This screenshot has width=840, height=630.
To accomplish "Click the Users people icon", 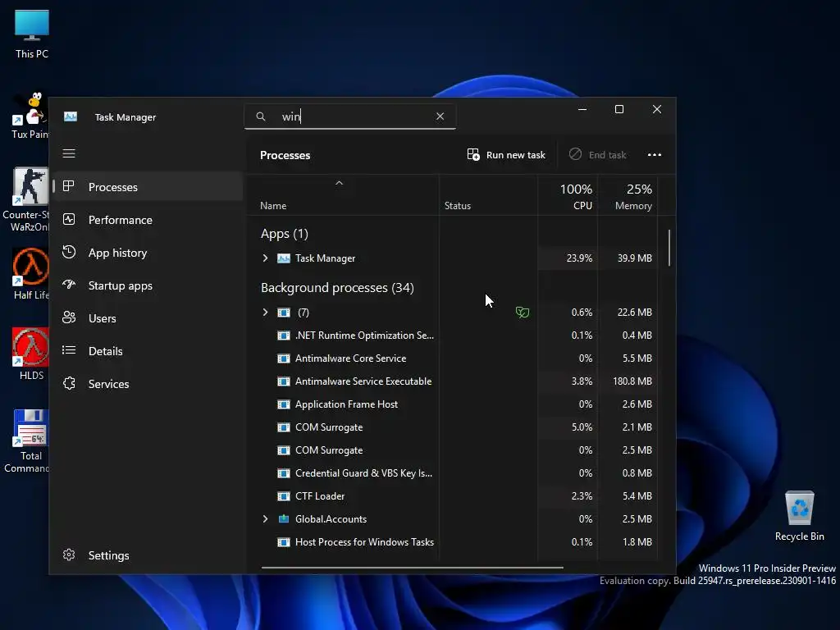I will point(69,317).
